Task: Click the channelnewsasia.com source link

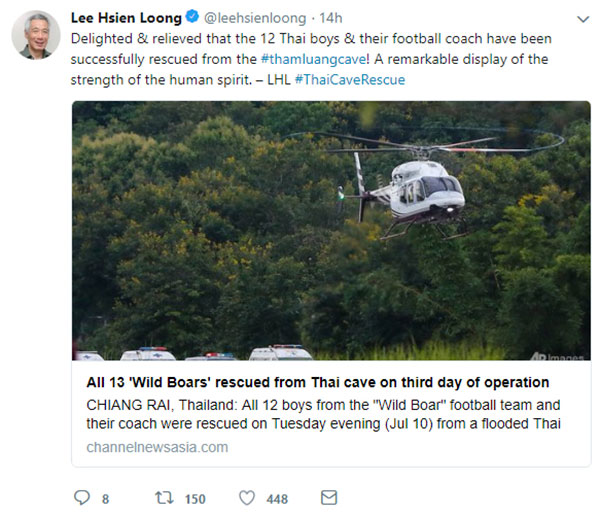Action: tap(157, 447)
